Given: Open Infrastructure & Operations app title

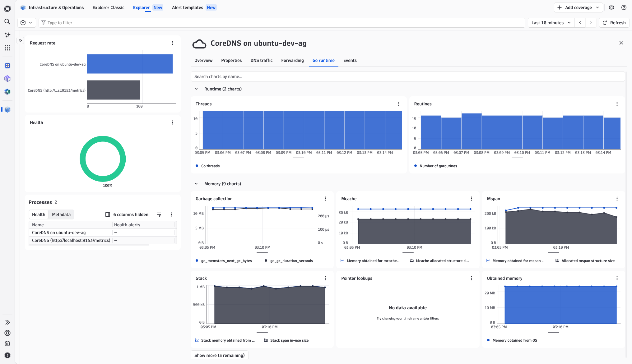Looking at the screenshot, I should tap(56, 7).
